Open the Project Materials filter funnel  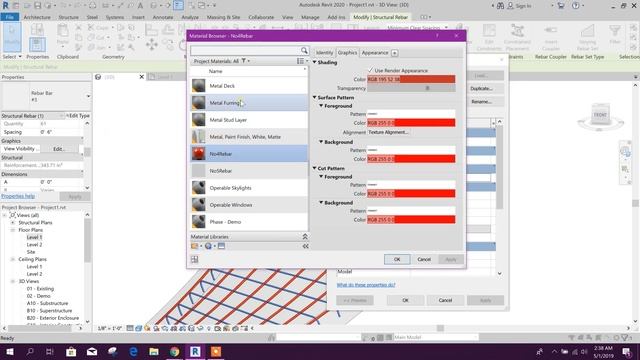[x=244, y=61]
